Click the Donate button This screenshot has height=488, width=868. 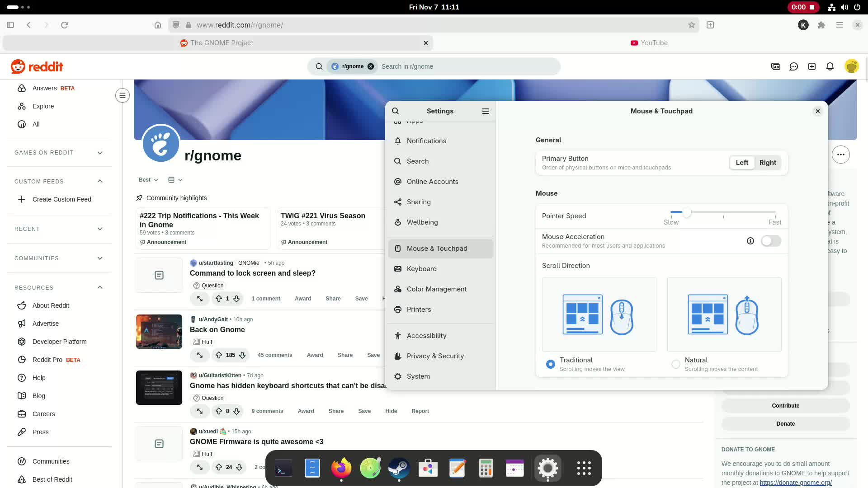pyautogui.click(x=785, y=424)
